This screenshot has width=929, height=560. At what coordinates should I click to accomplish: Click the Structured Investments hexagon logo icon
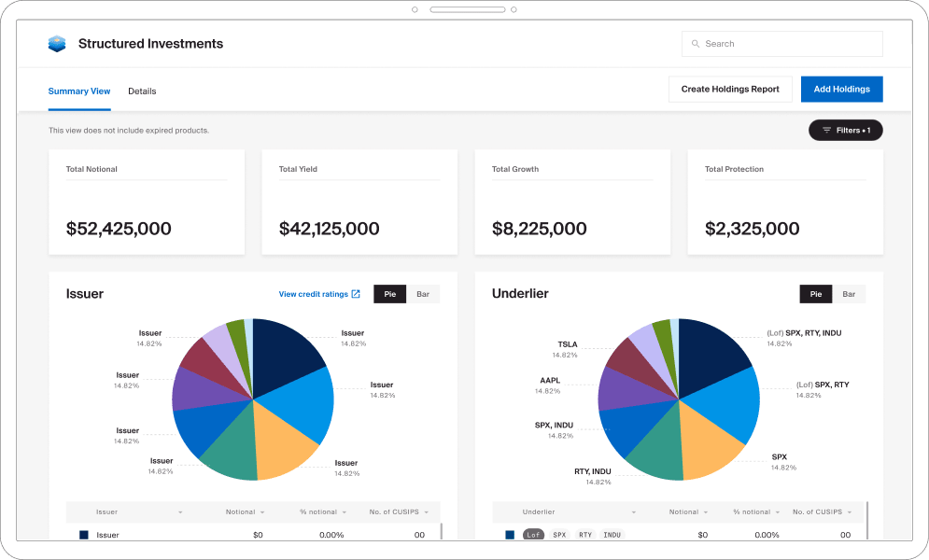[x=57, y=43]
